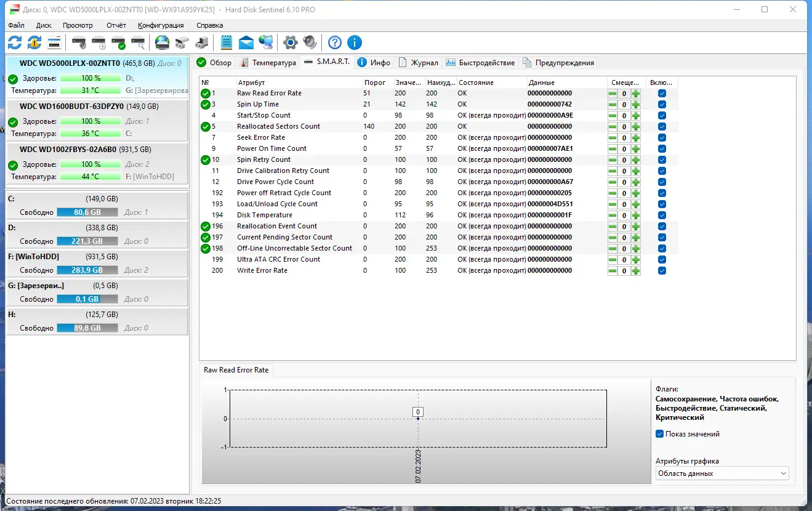Image resolution: width=812 pixels, height=511 pixels.
Task: Toggle enable checkbox for Disk Temperature
Action: coord(662,215)
